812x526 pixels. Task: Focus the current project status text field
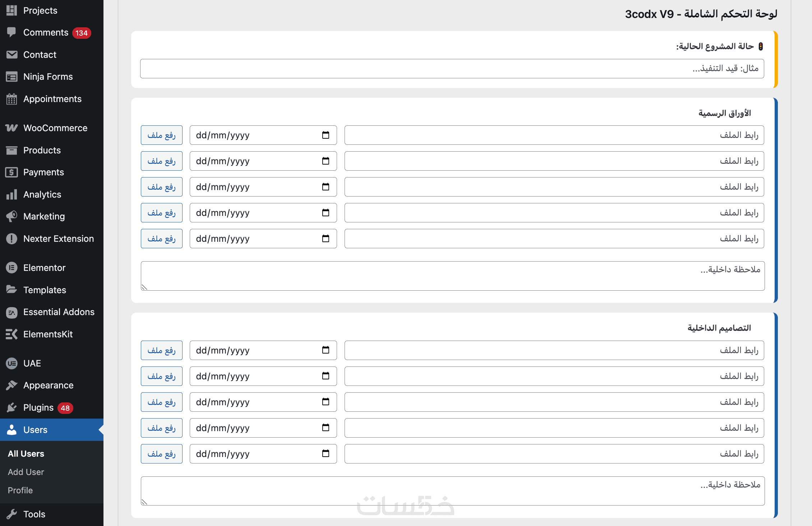pos(452,69)
